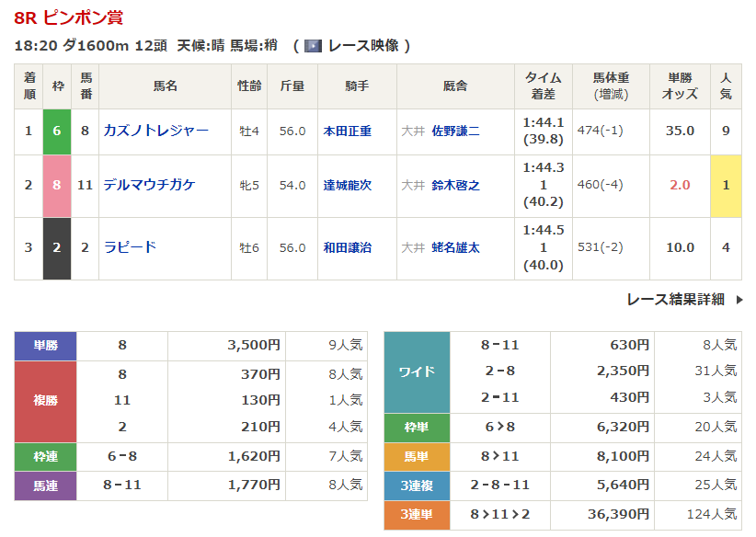Select the 単勝 payout label
This screenshot has height=537, width=756.
tap(45, 346)
